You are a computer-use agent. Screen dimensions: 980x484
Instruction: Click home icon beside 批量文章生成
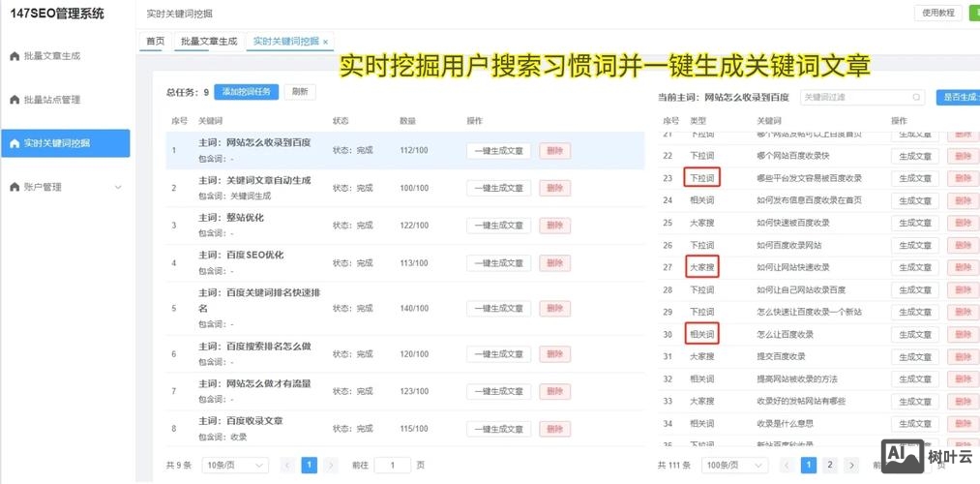(15, 56)
